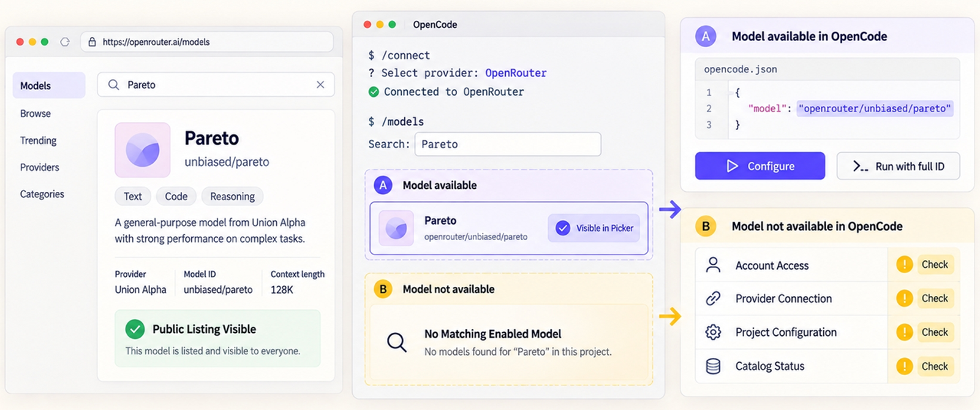Select the Reasoning tag
Screen dimensions: 980x410
(x=232, y=196)
